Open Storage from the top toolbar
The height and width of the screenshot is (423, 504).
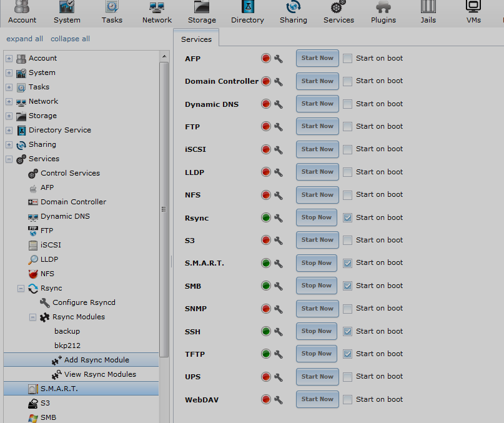click(202, 12)
